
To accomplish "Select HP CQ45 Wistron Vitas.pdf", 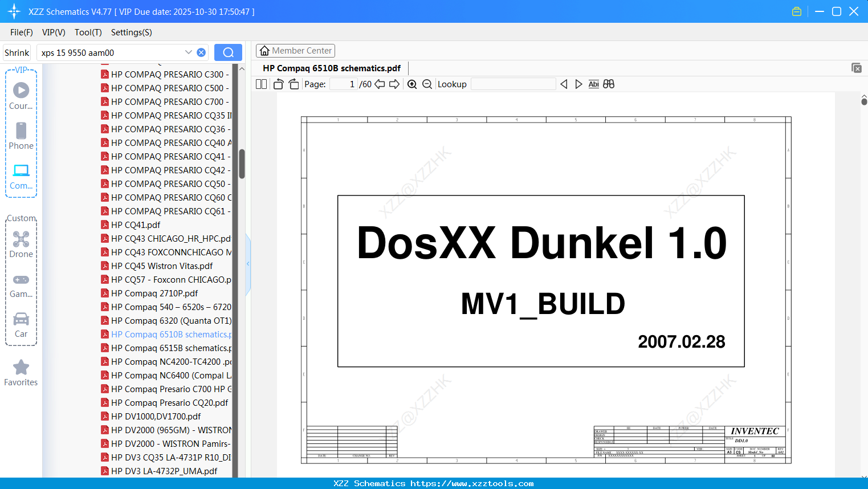I will click(x=157, y=266).
